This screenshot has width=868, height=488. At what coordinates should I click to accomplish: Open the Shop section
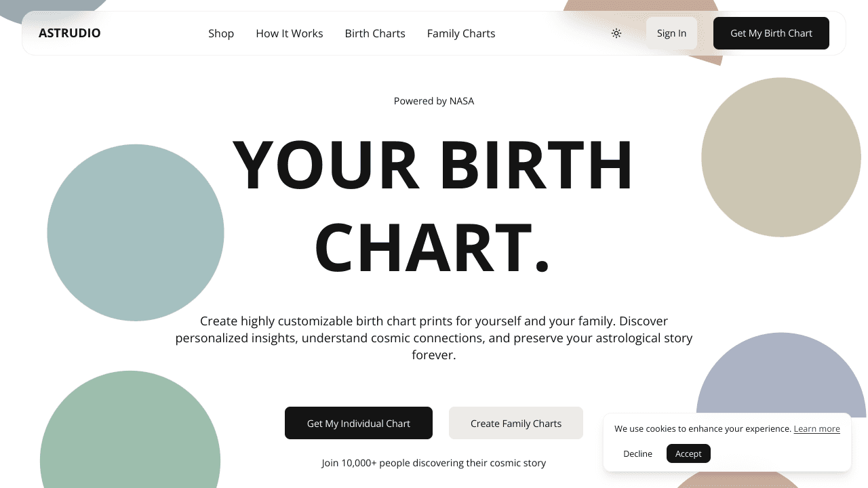[x=221, y=33]
